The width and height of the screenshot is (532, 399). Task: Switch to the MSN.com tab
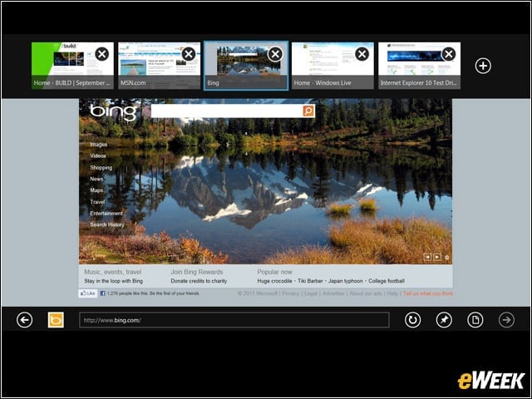click(159, 66)
